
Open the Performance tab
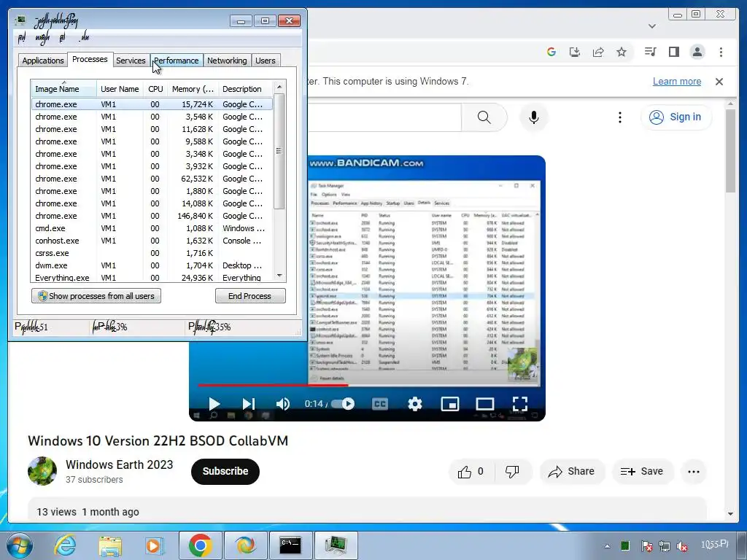[177, 61]
